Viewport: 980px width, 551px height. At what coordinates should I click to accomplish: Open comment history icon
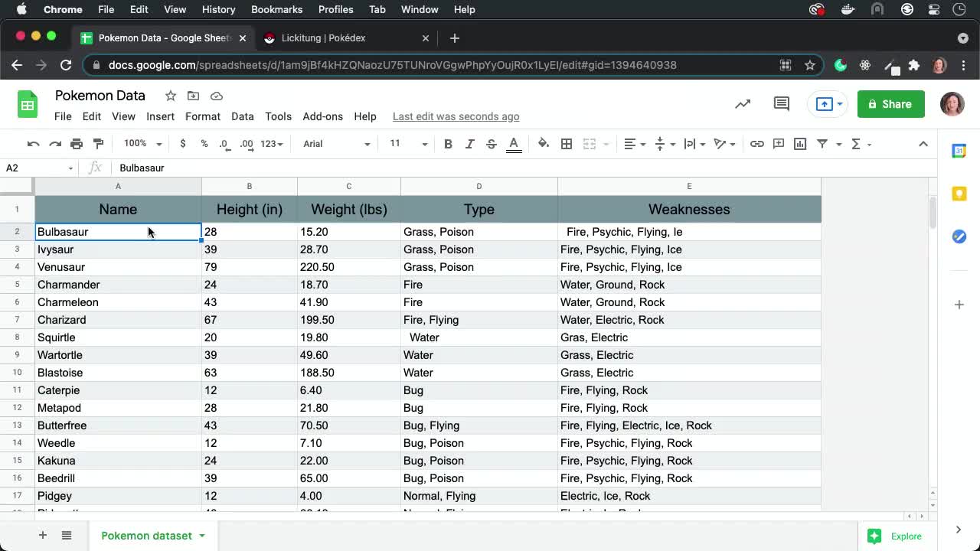[x=781, y=104]
